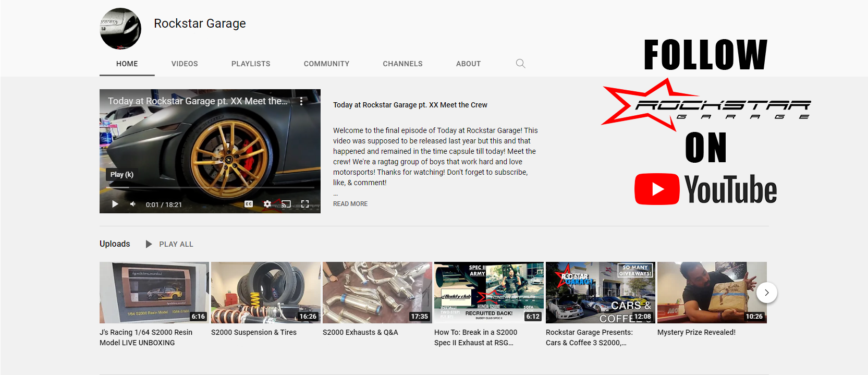Open video settings gear icon
868x375 pixels.
[x=267, y=204]
